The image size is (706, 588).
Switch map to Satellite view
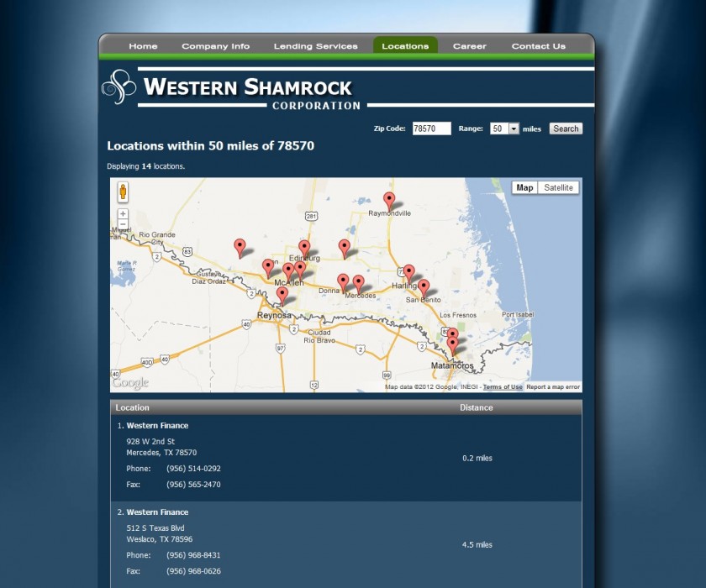point(558,187)
